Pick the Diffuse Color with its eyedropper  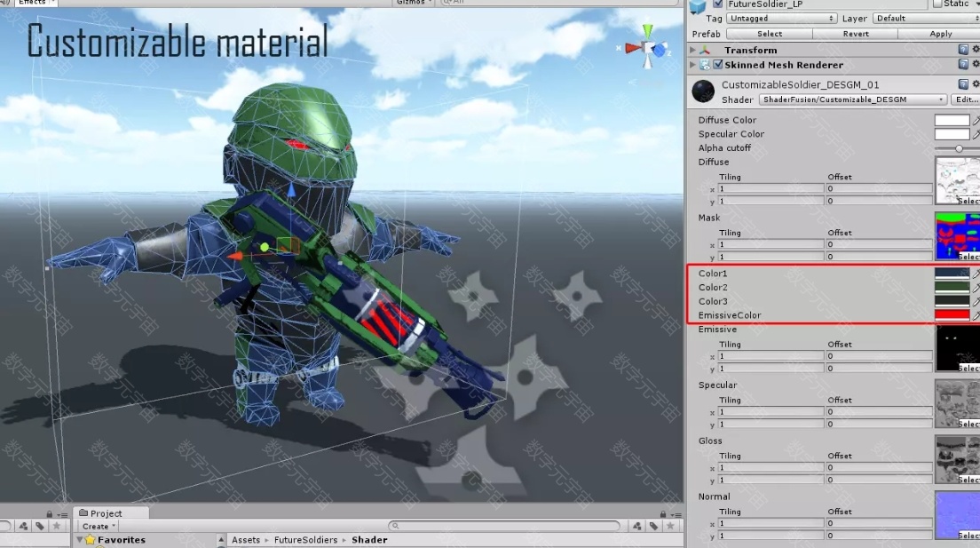click(x=976, y=120)
